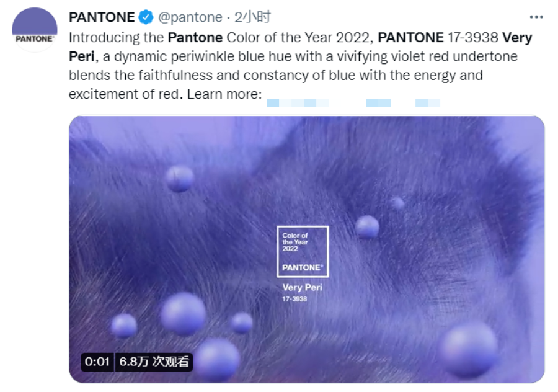Screen dimensions: 558x392
Task: Open the tweet via 2小时 timestamp
Action: click(252, 17)
